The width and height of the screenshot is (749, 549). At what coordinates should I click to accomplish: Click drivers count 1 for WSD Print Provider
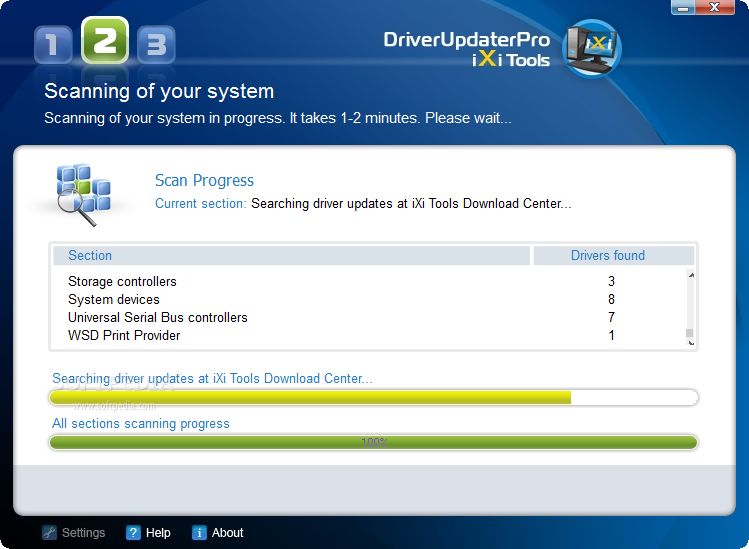click(x=611, y=335)
